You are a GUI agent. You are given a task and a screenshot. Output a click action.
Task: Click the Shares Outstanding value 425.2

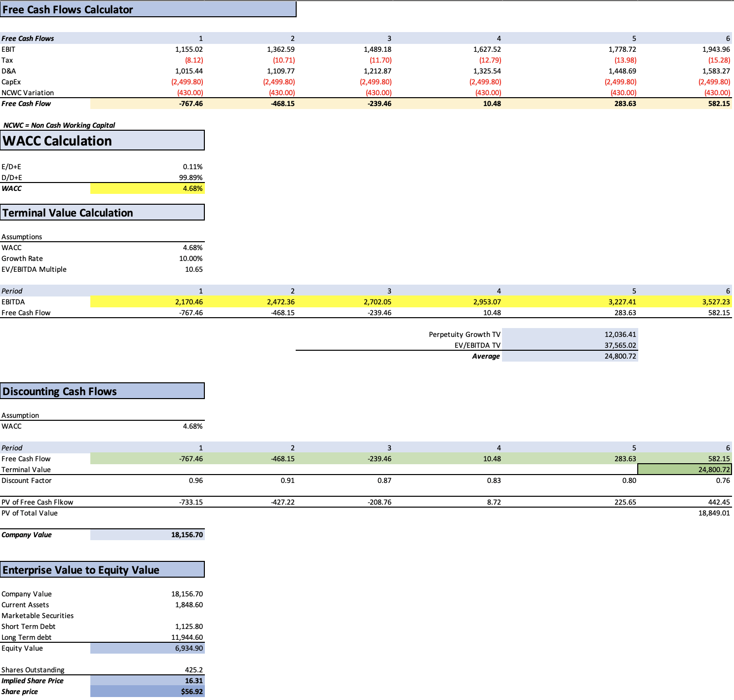[193, 670]
